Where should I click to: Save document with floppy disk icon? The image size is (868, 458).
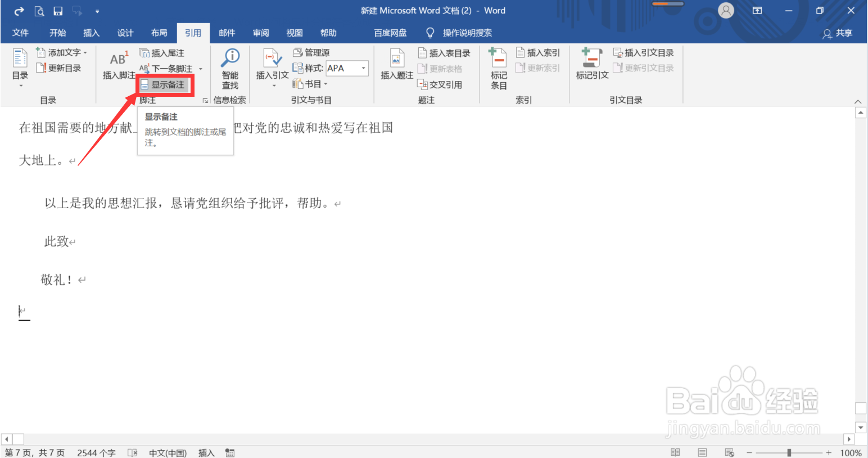(58, 11)
